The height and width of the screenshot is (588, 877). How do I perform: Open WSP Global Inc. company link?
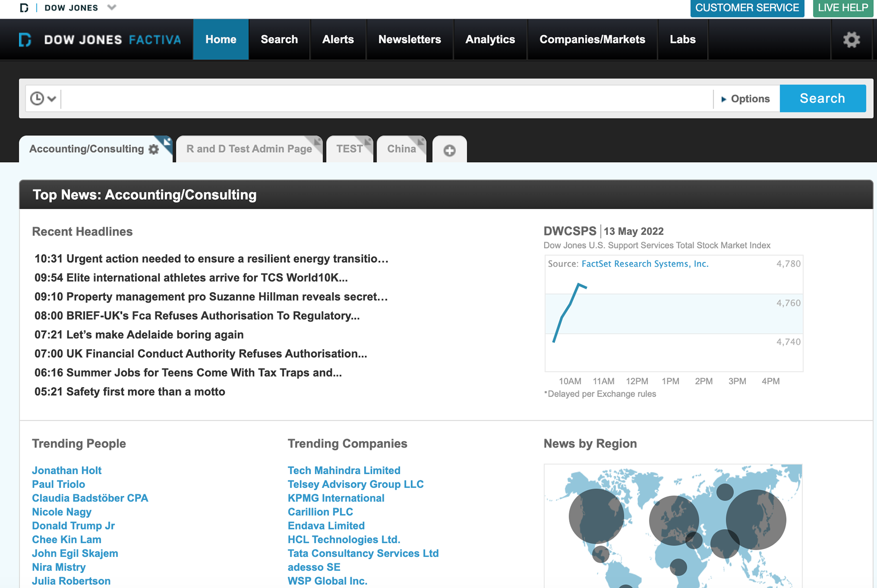pos(328,581)
